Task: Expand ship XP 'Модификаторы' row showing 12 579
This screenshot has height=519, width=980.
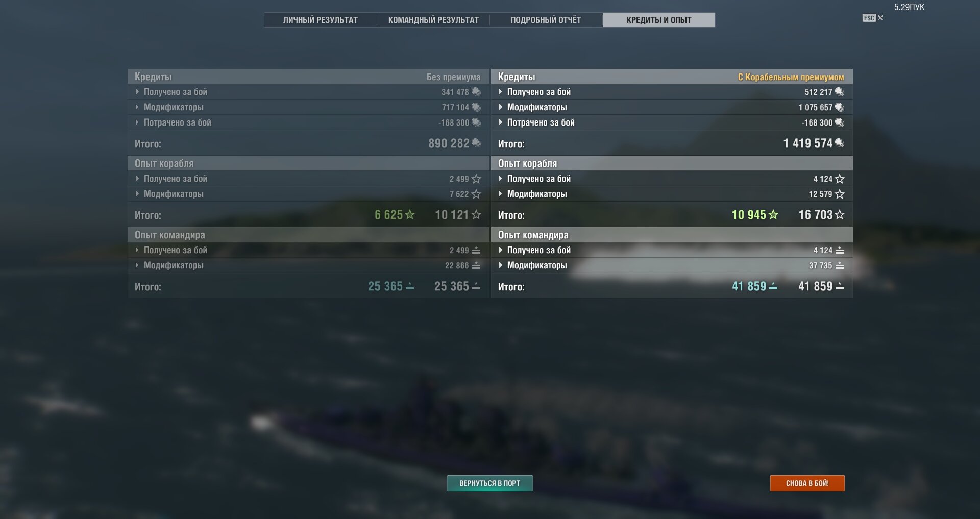Action: click(x=672, y=194)
